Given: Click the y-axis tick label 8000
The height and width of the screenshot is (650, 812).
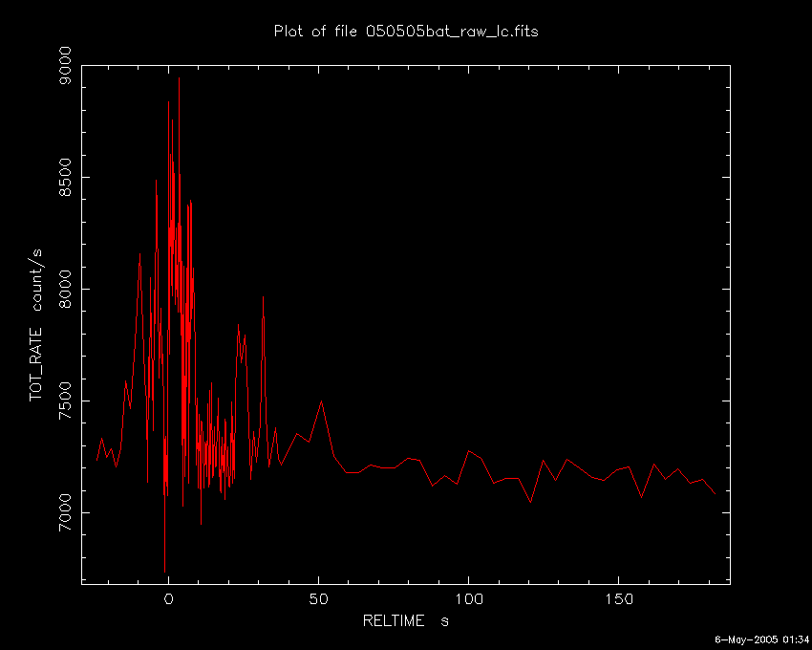Looking at the screenshot, I should tap(64, 289).
